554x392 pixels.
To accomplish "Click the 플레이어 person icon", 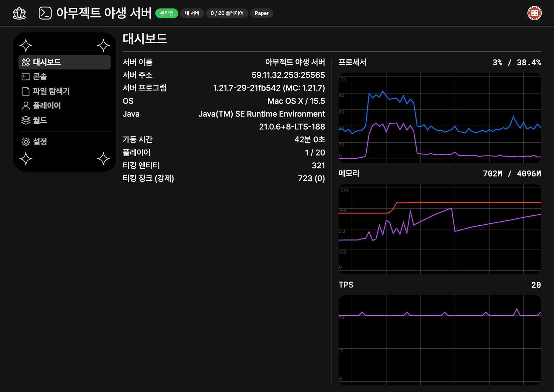I will (x=26, y=106).
